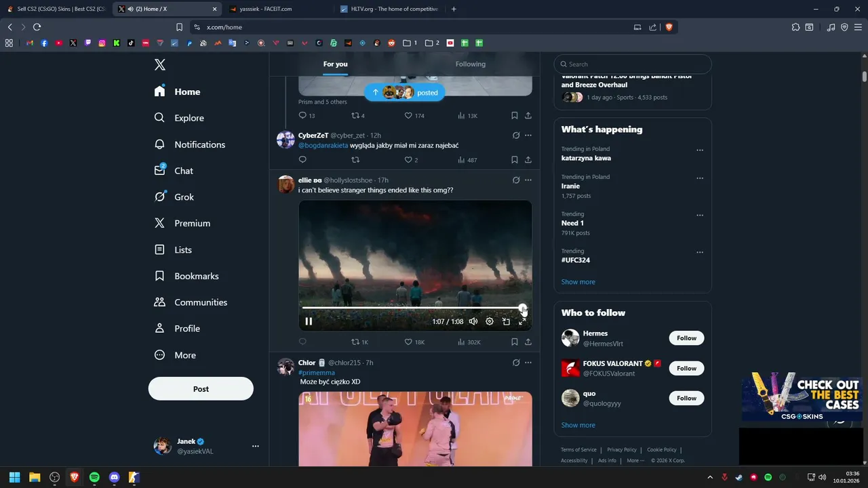868x488 pixels.
Task: Like ellie's post with 18K likes
Action: point(414,342)
